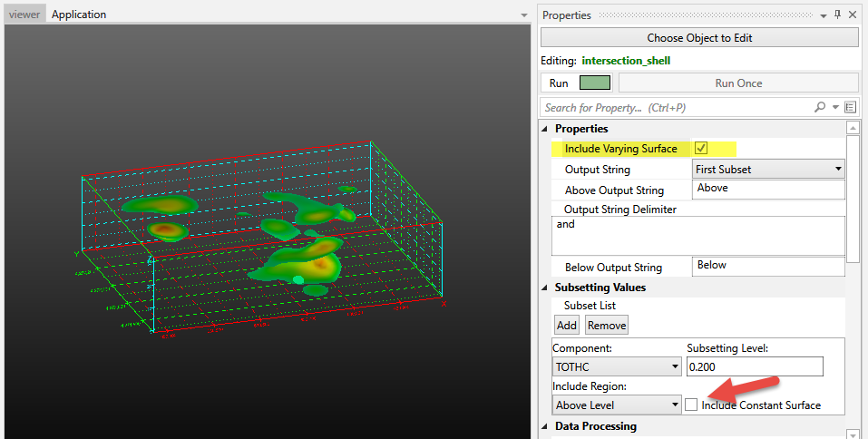Uncheck Include Varying Surface checkbox
The width and height of the screenshot is (868, 439).
(x=701, y=148)
